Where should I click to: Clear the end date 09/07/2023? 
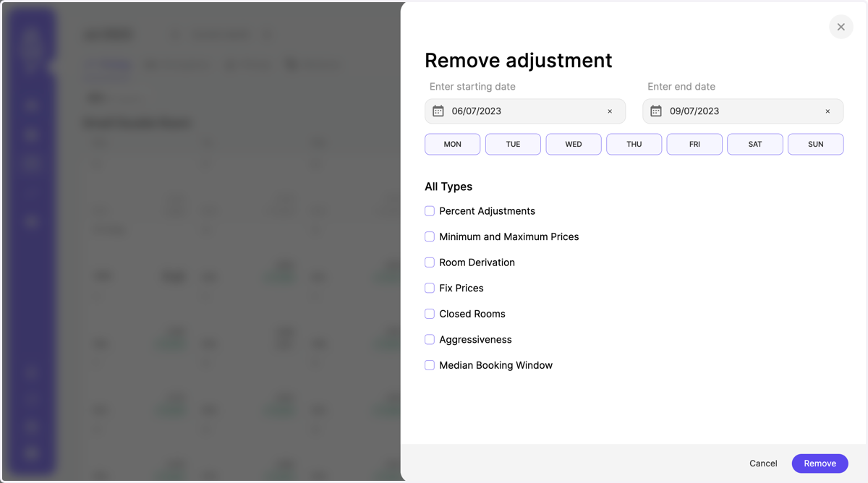click(827, 111)
